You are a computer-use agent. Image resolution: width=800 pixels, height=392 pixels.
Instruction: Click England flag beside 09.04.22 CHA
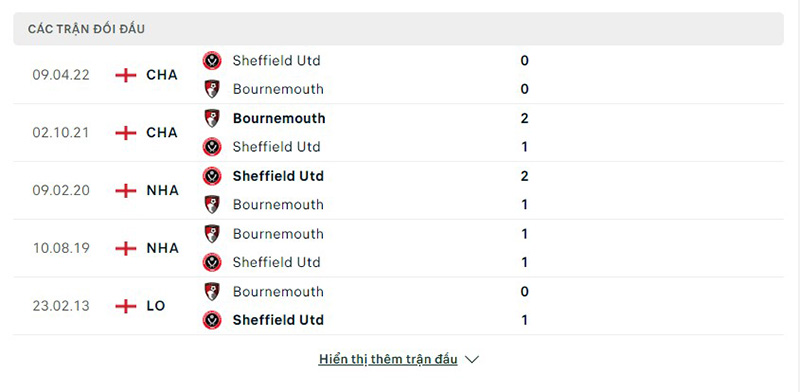coord(126,76)
